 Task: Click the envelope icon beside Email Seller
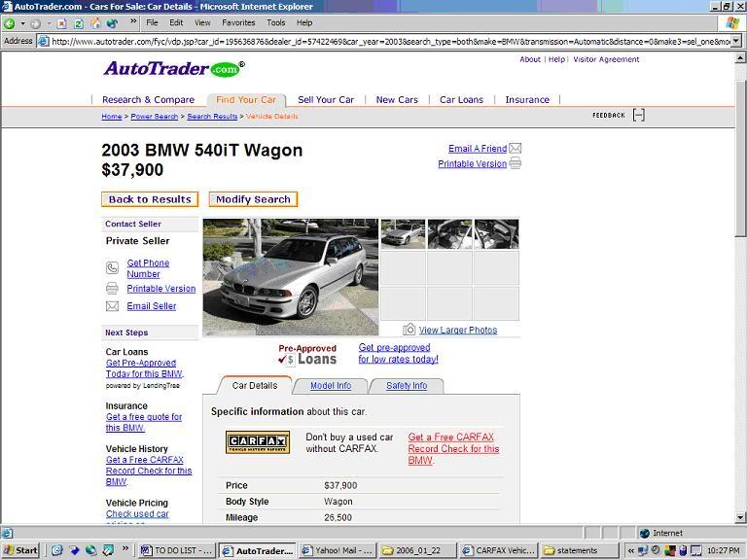[x=112, y=306]
